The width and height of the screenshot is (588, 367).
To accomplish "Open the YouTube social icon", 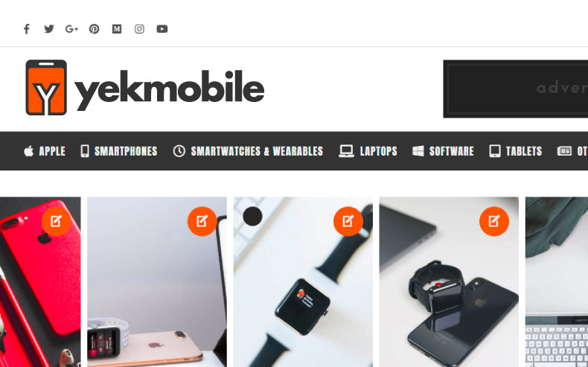I will 162,29.
